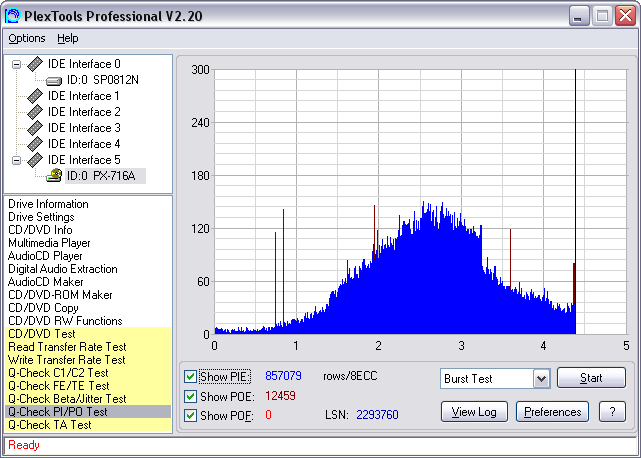Click the IDE Interface 1 chip icon
The width and height of the screenshot is (641, 458).
[35, 96]
